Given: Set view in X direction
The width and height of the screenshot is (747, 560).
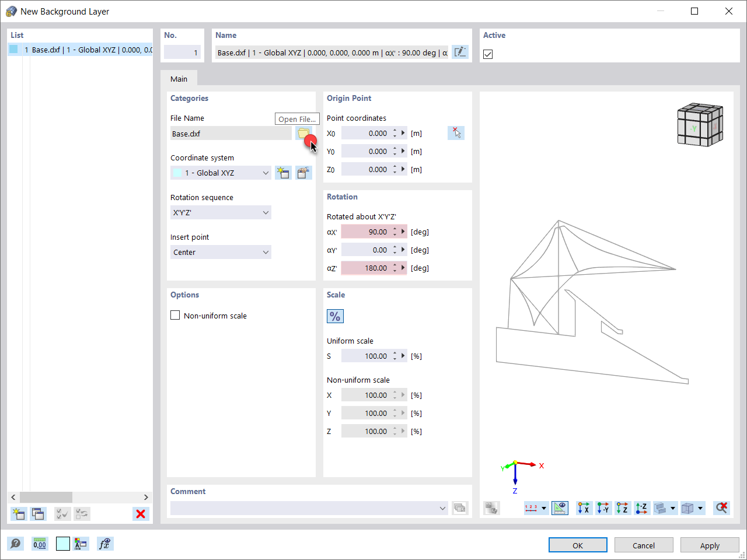Looking at the screenshot, I should tap(584, 508).
